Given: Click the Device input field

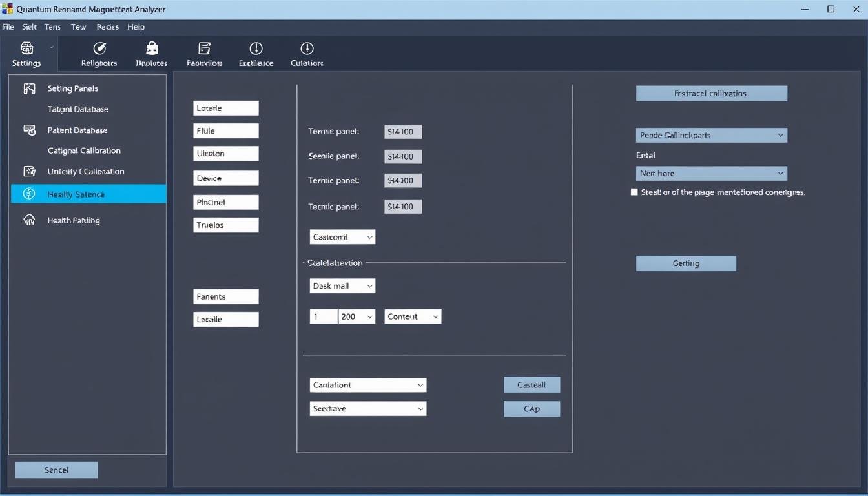Looking at the screenshot, I should (x=225, y=178).
